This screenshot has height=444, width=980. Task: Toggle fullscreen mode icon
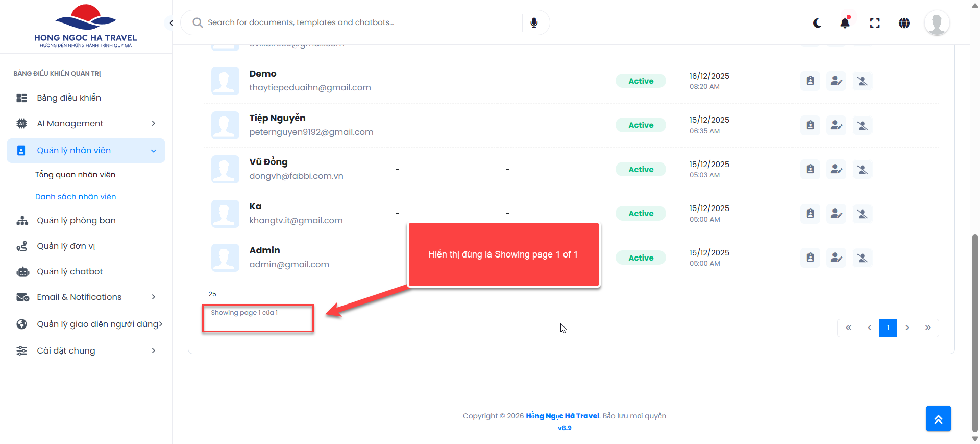coord(875,23)
